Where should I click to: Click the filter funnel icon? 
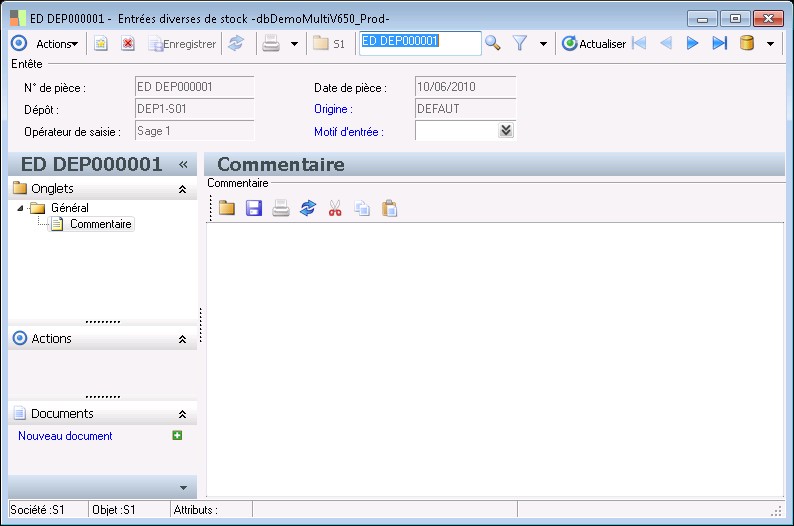coord(520,44)
